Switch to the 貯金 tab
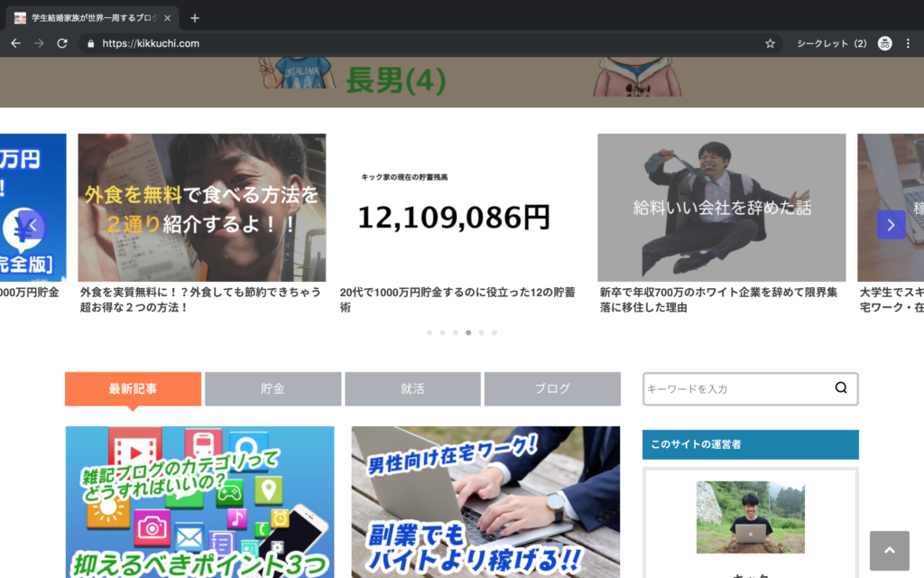924x578 pixels. [x=273, y=388]
